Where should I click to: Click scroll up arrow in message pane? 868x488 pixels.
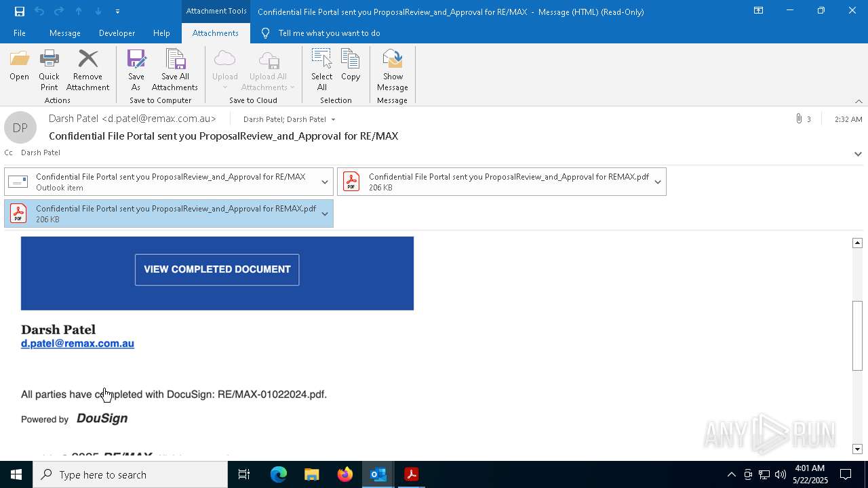click(857, 243)
